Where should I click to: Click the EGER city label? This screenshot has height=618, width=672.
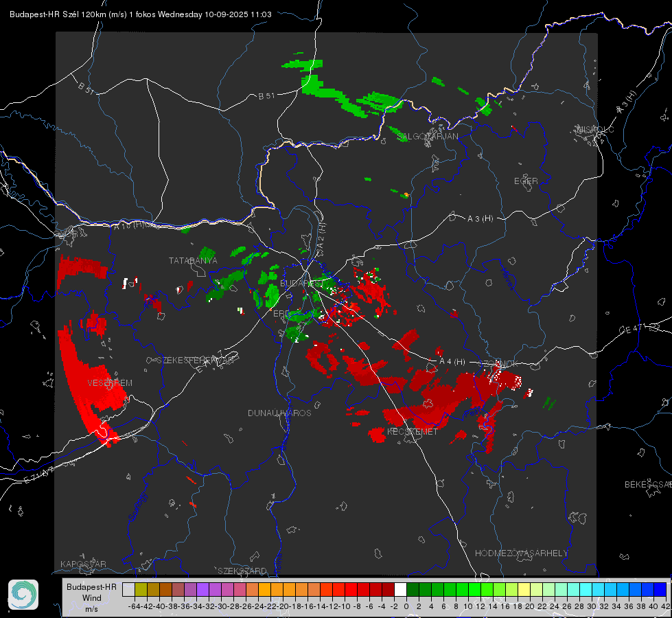(526, 181)
